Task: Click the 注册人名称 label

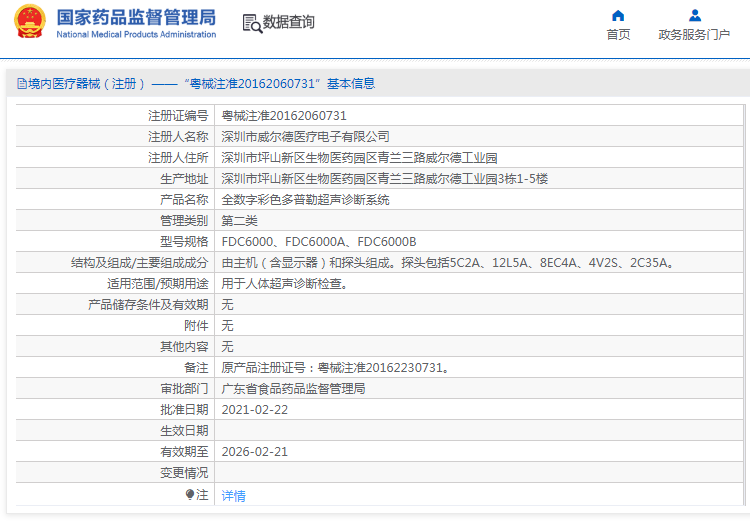Action: [178, 137]
